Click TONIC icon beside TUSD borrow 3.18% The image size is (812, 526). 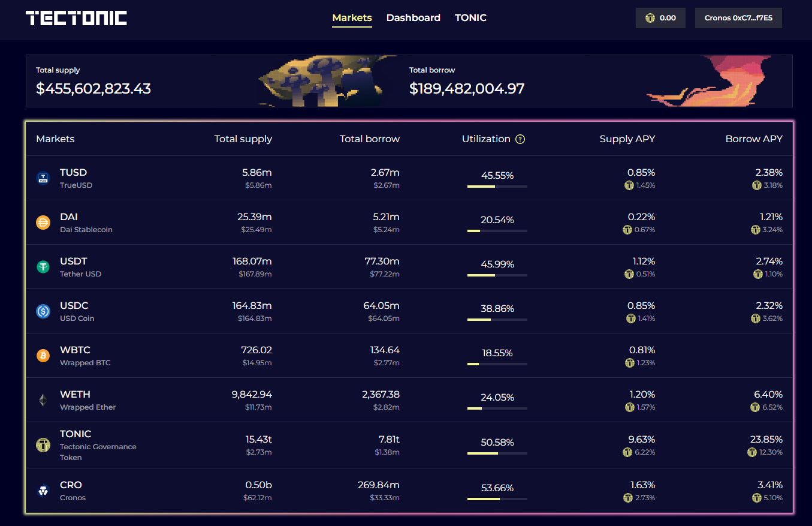tap(757, 185)
